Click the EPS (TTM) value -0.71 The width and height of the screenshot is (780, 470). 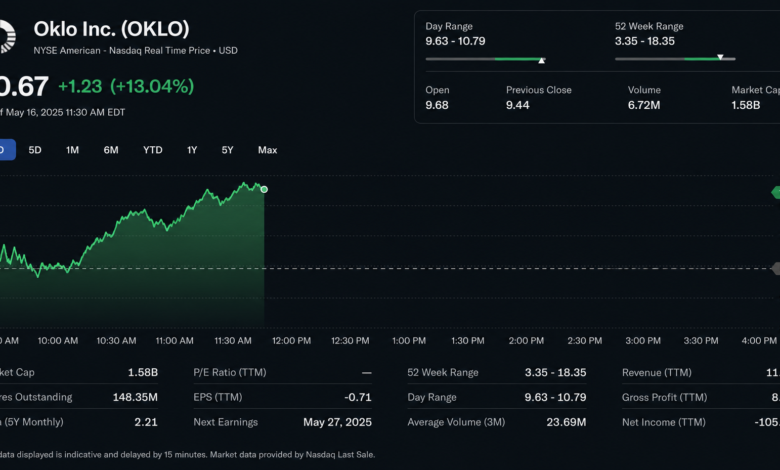click(x=358, y=397)
